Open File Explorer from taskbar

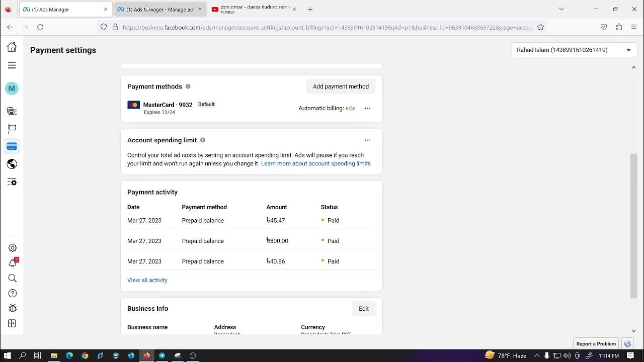(54, 355)
